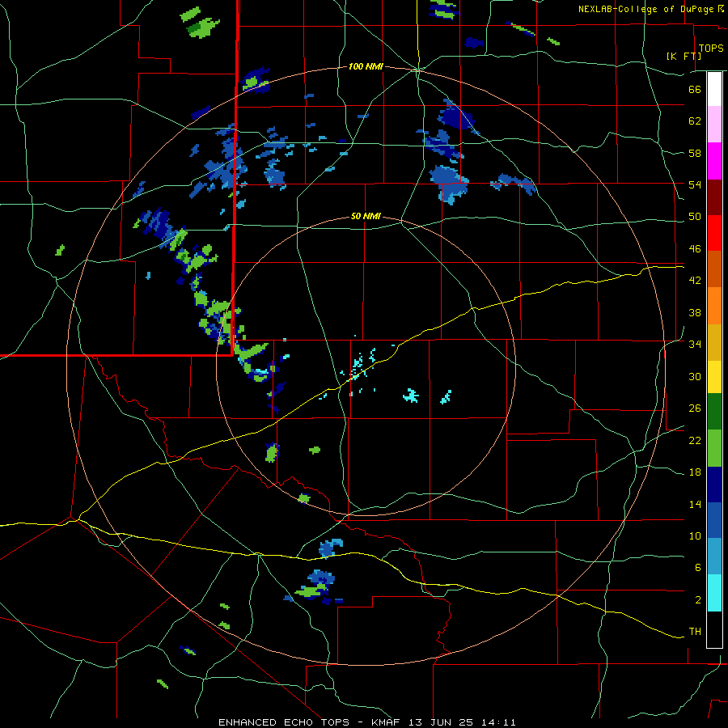
Task: Click the black TH swatch at the legend bottom
Action: [714, 629]
